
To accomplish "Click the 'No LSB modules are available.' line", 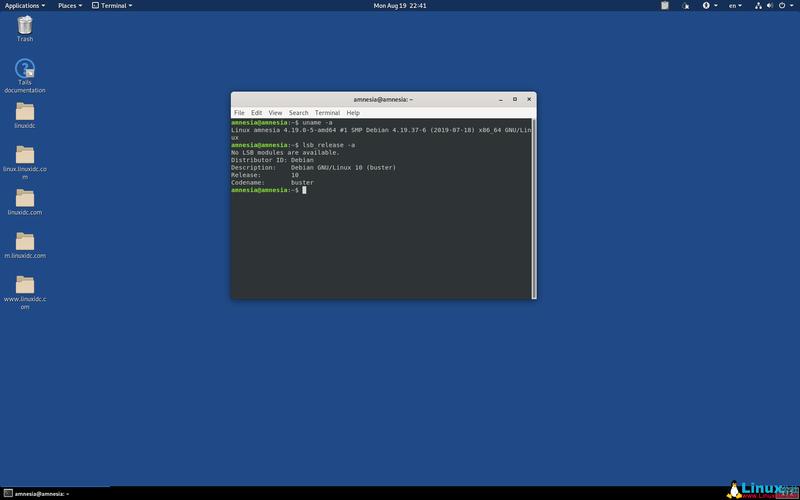I will (285, 153).
